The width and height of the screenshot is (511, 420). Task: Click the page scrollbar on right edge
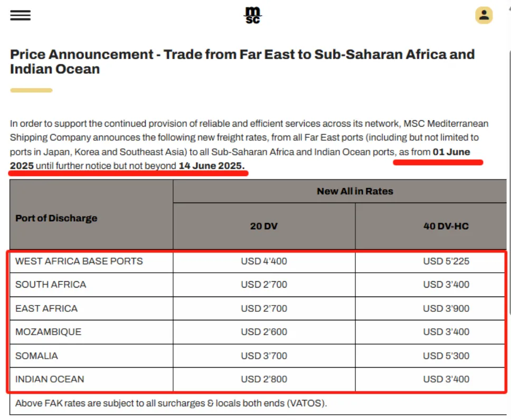[x=509, y=183]
